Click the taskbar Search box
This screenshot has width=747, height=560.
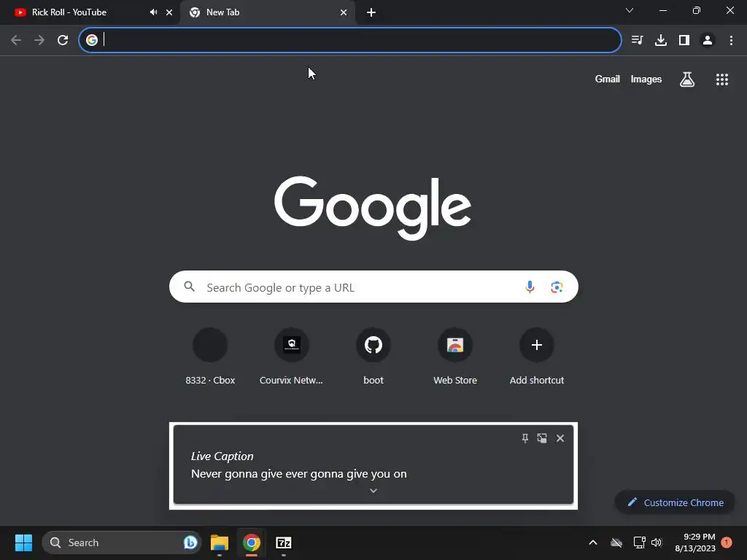click(122, 542)
